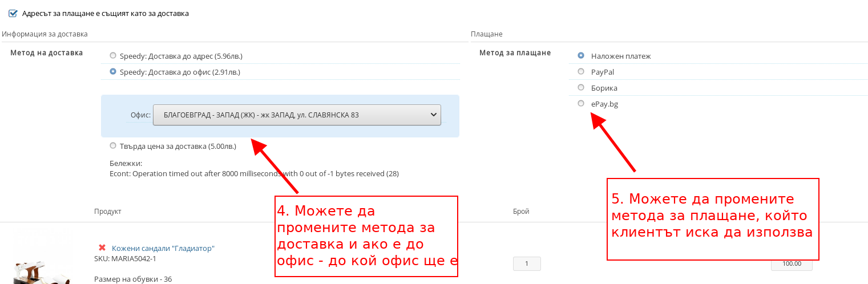Viewport: 868px width, 284px height.
Task: Select Борика payment option
Action: [x=581, y=88]
